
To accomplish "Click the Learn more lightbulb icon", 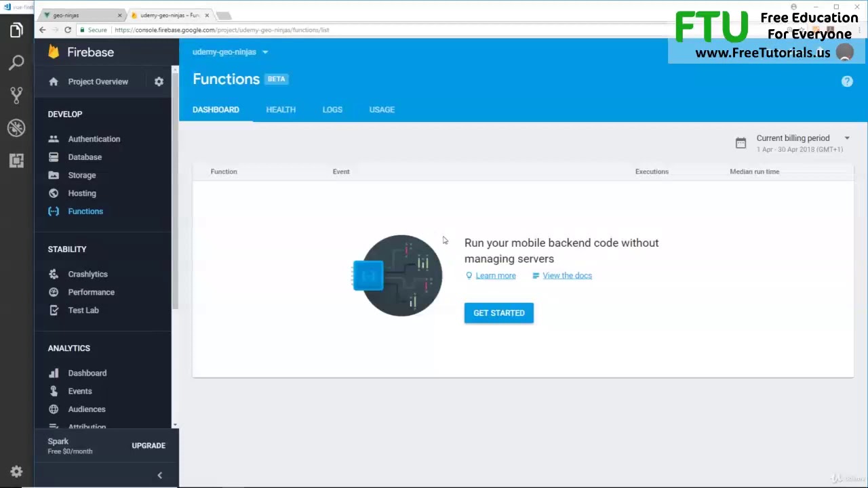I will click(469, 275).
